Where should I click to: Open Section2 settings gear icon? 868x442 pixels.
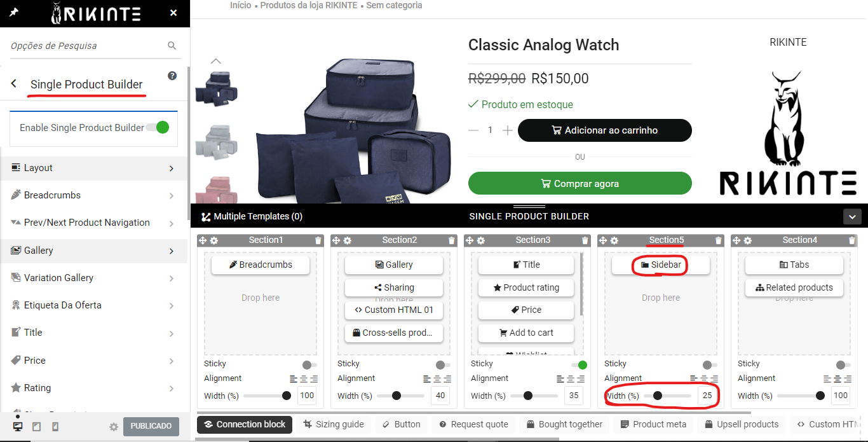[x=348, y=240]
